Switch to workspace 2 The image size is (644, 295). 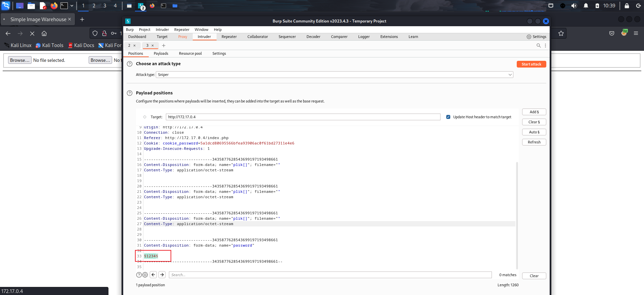click(x=94, y=6)
